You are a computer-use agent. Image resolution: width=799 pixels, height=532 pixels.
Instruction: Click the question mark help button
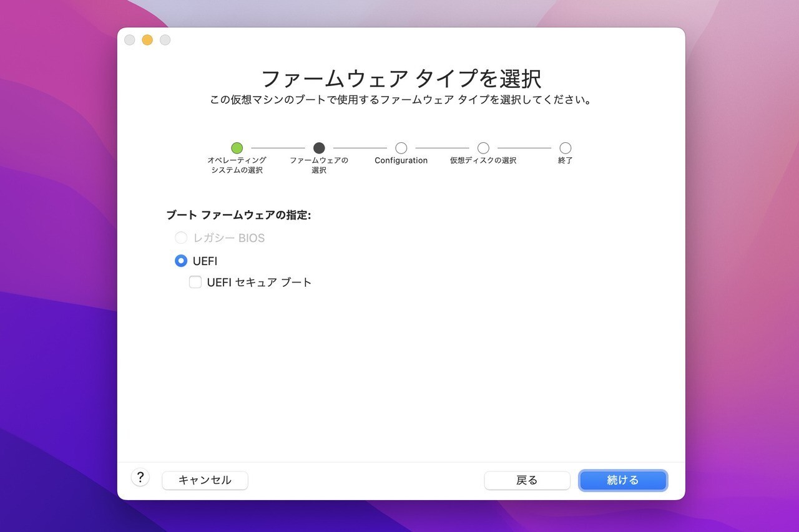140,478
